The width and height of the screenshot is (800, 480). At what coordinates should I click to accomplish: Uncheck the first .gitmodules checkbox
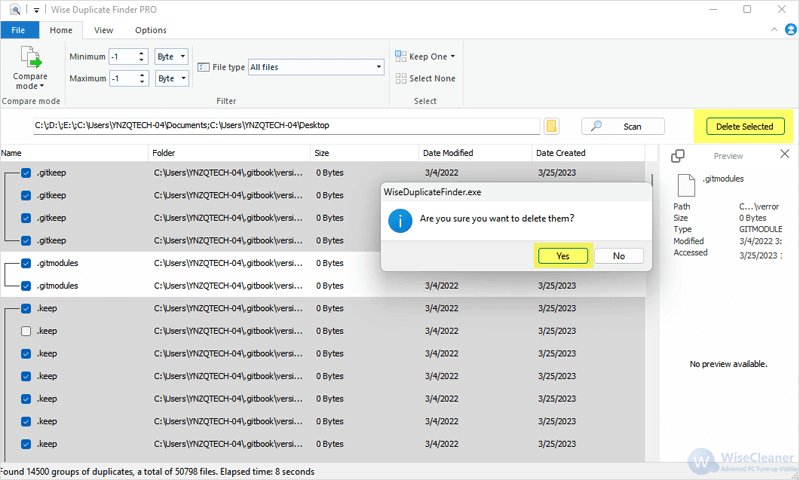point(26,263)
